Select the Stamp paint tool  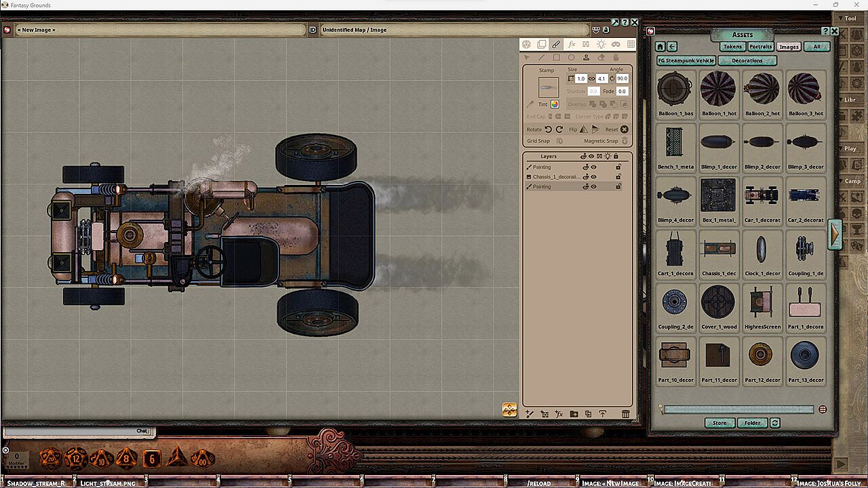[586, 58]
